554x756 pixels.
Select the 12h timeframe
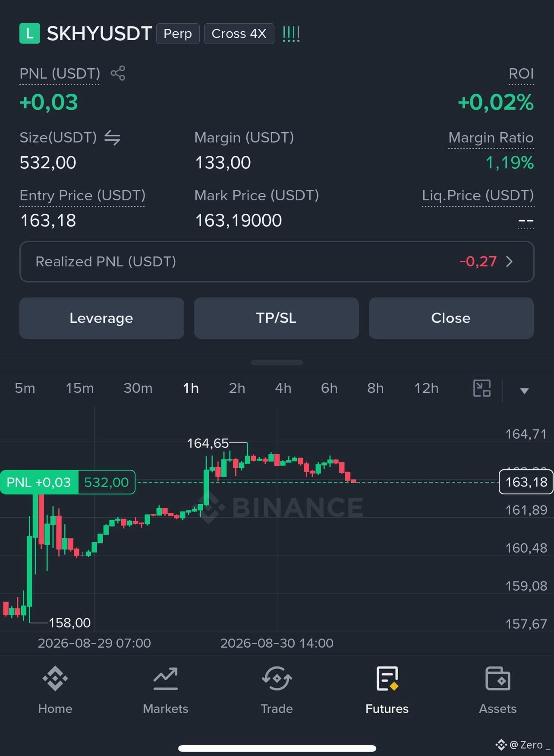click(x=426, y=388)
